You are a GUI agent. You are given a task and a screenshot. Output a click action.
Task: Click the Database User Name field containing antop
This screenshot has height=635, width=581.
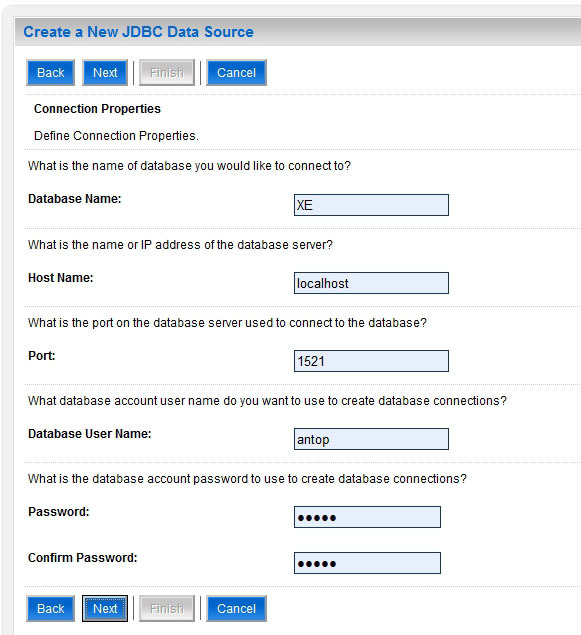(x=371, y=439)
